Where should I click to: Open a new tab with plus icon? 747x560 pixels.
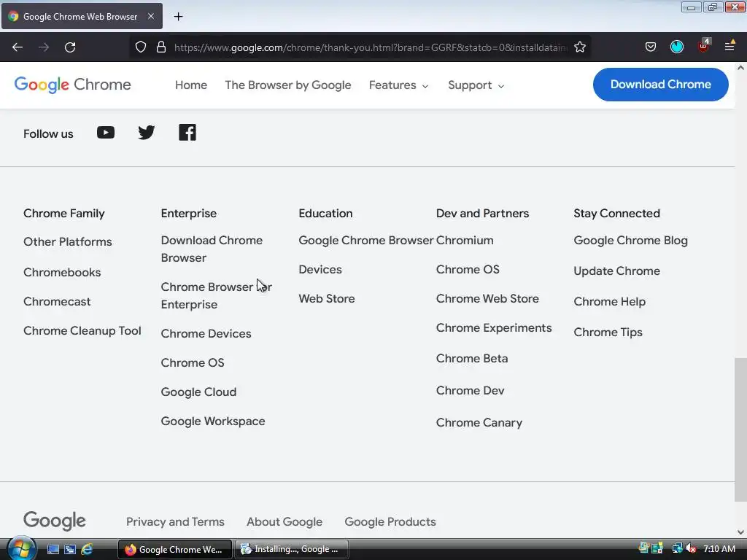pyautogui.click(x=178, y=17)
